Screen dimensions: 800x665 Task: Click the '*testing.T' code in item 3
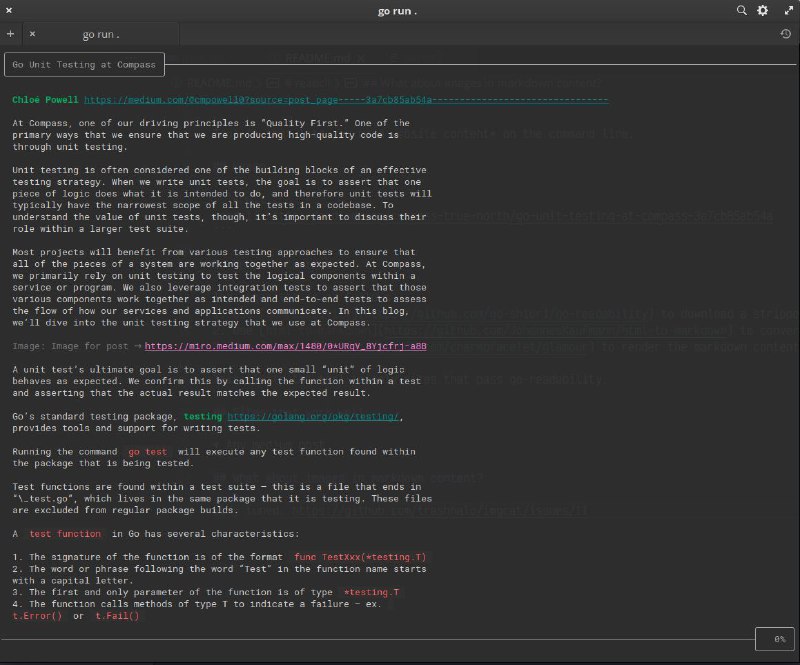click(x=371, y=593)
